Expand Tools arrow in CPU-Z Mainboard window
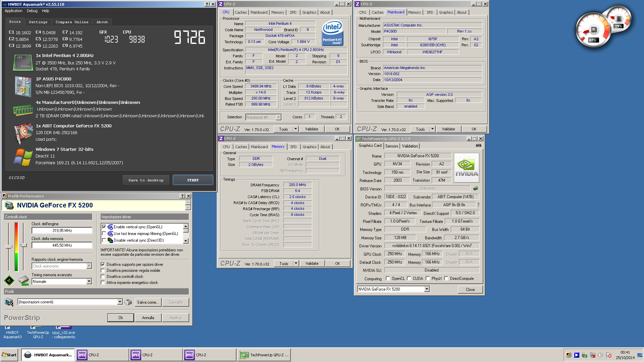The height and width of the screenshot is (362, 644). (x=432, y=129)
